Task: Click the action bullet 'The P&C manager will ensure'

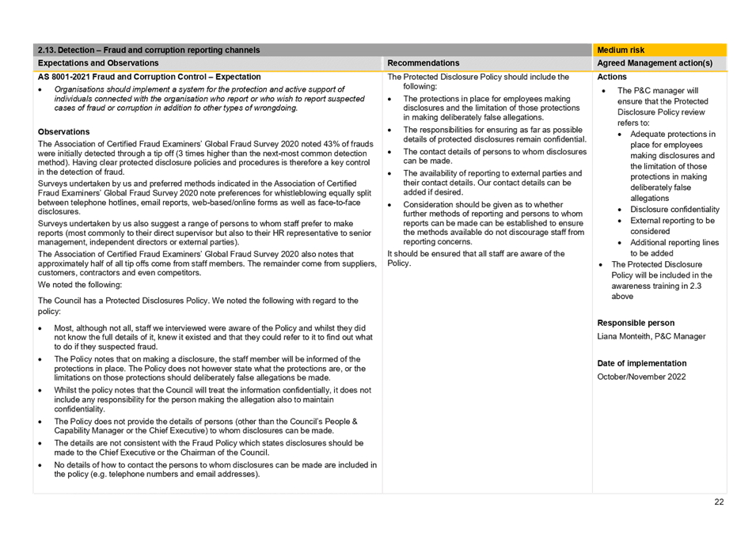Action: point(663,107)
